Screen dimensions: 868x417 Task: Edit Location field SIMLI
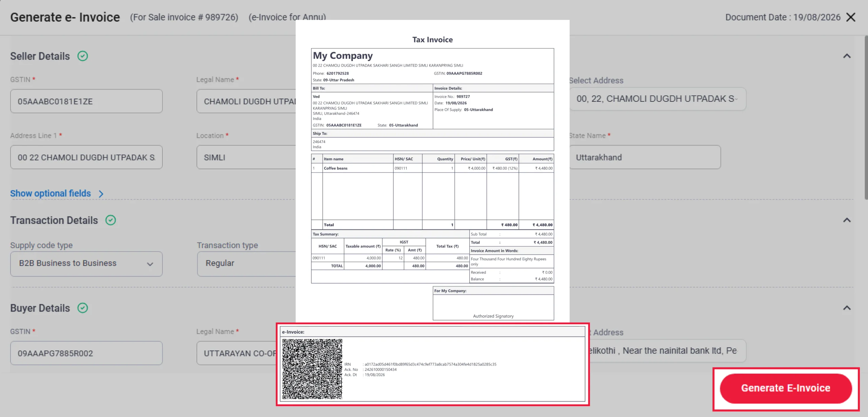tap(246, 157)
